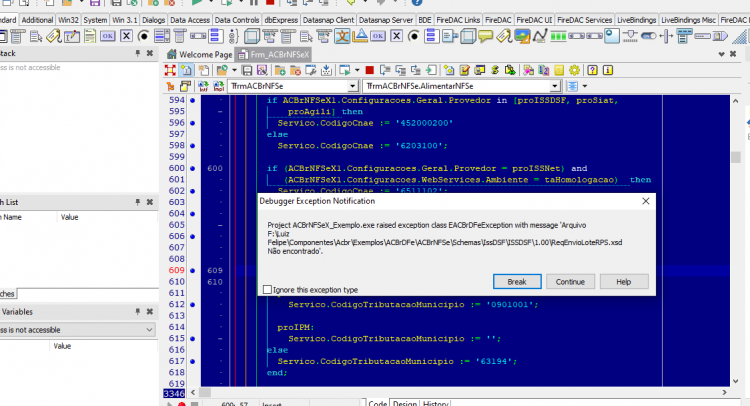Click the red fullscreen corners icon

point(170,70)
